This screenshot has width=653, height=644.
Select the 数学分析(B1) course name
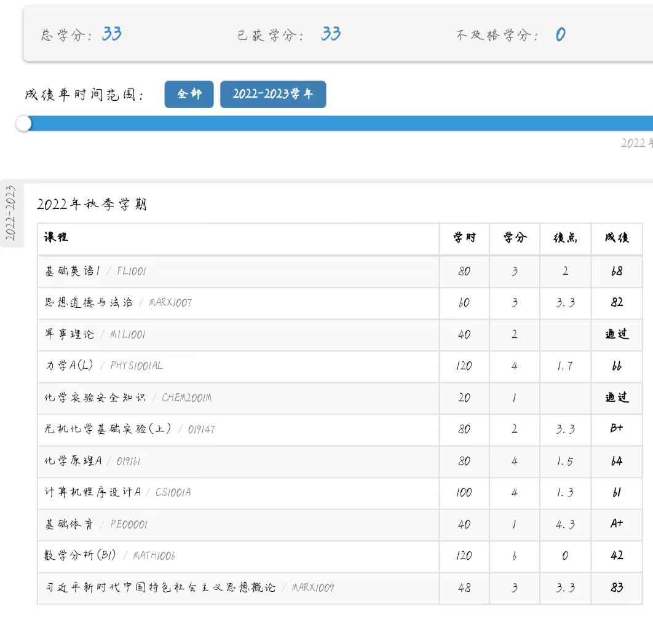[80, 556]
